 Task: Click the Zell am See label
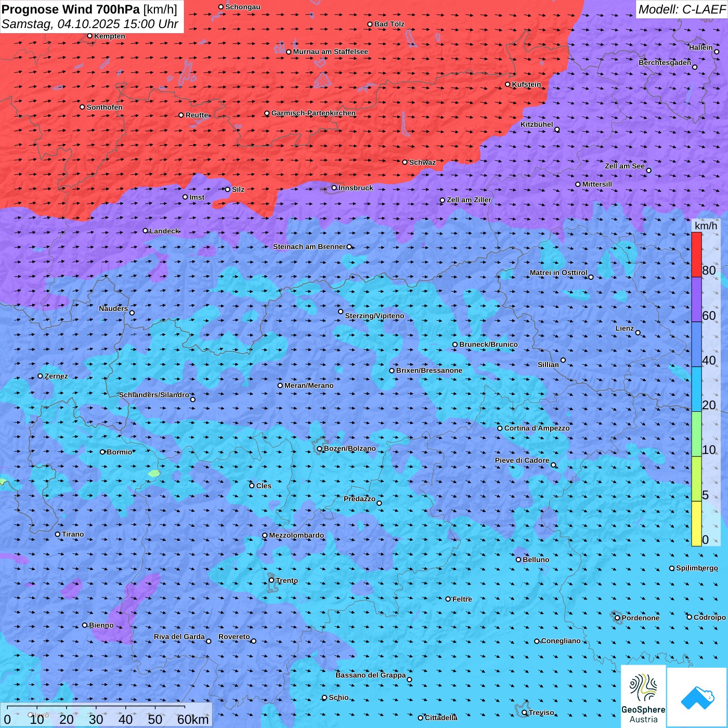tap(625, 166)
